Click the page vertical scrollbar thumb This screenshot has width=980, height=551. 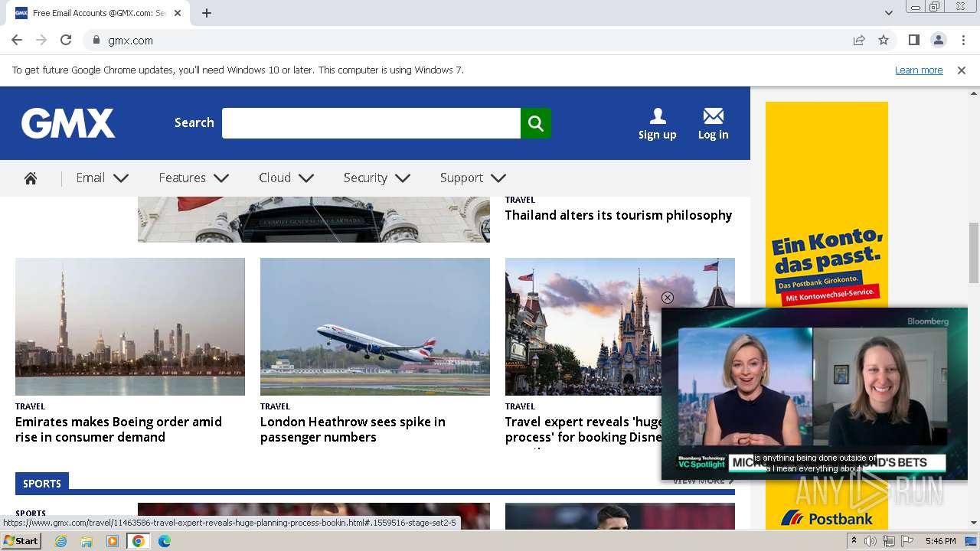974,254
